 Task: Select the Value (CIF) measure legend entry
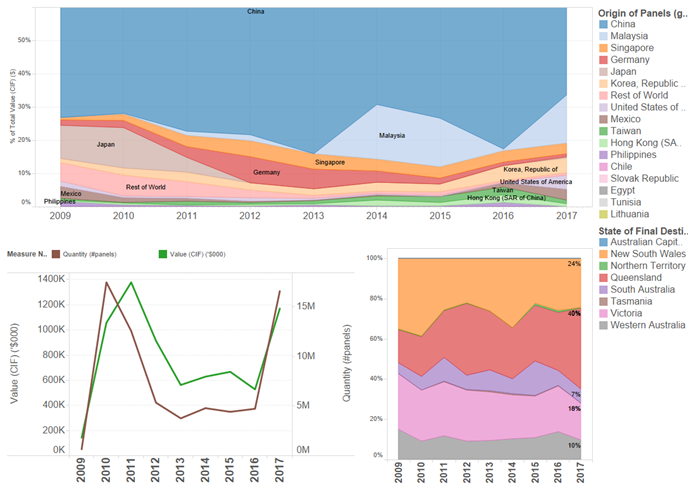pyautogui.click(x=196, y=254)
